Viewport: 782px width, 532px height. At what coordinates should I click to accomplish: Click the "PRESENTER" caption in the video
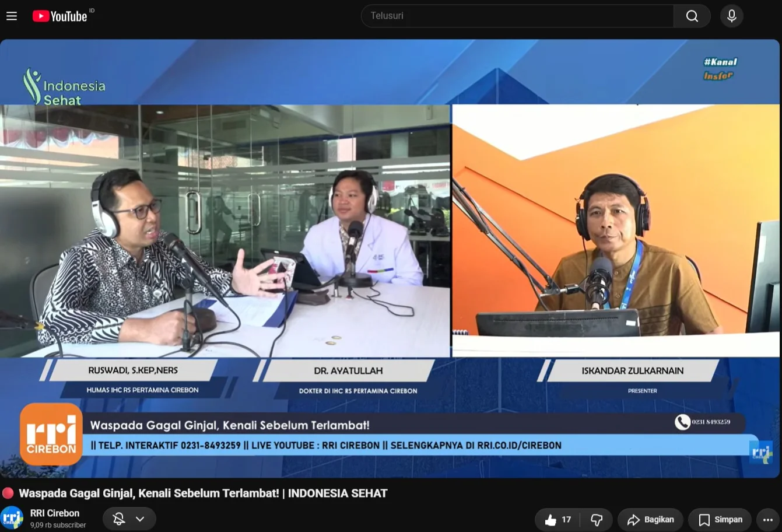(643, 391)
